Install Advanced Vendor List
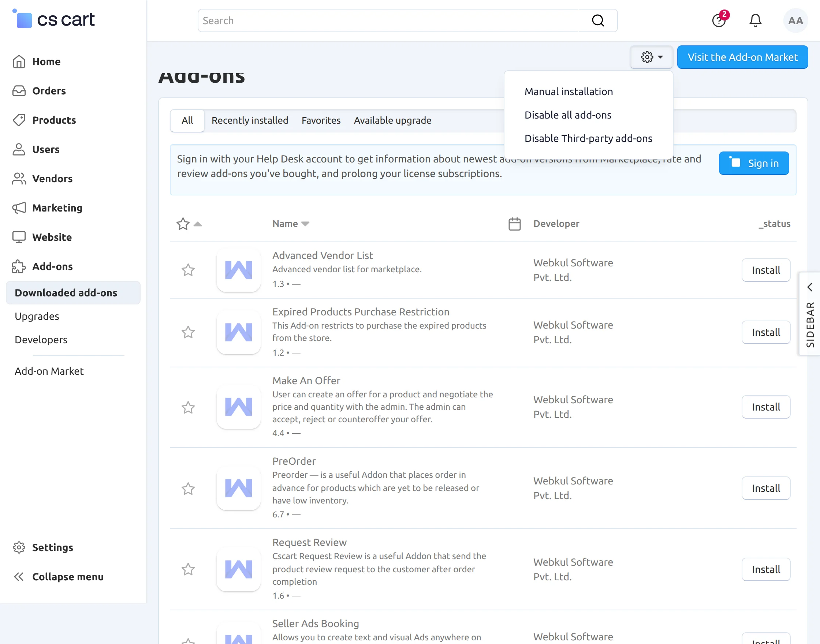Image resolution: width=820 pixels, height=644 pixels. pos(766,270)
